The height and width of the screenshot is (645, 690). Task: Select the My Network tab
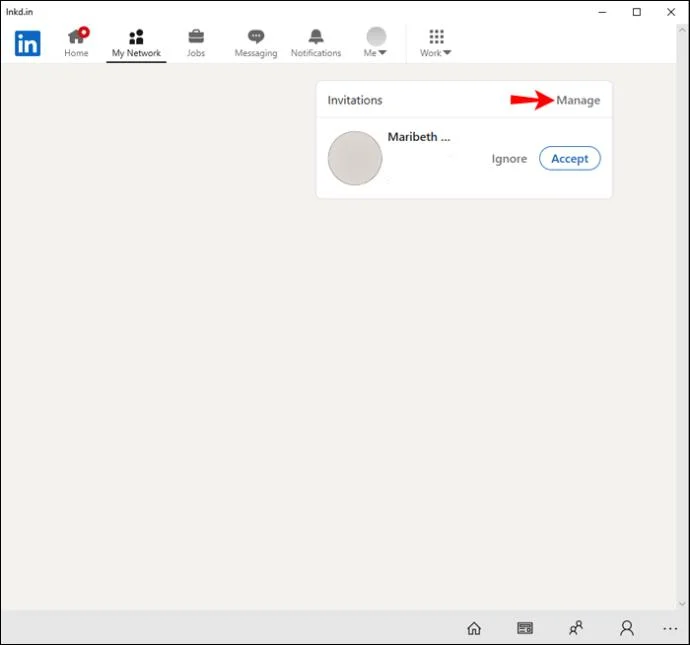coord(136,44)
